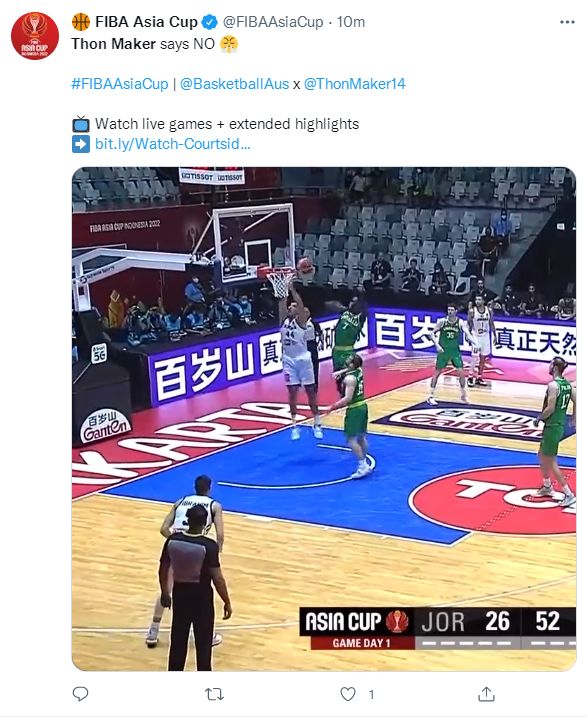The width and height of the screenshot is (587, 718).
Task: Click the right arrow emoji icon
Action: (81, 144)
